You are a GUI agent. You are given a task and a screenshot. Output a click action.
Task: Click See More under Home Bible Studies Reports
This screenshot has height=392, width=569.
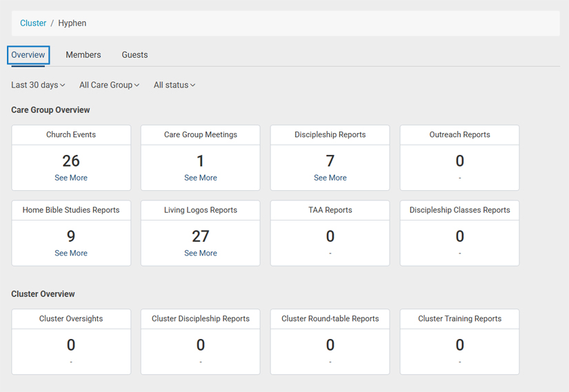coord(71,254)
